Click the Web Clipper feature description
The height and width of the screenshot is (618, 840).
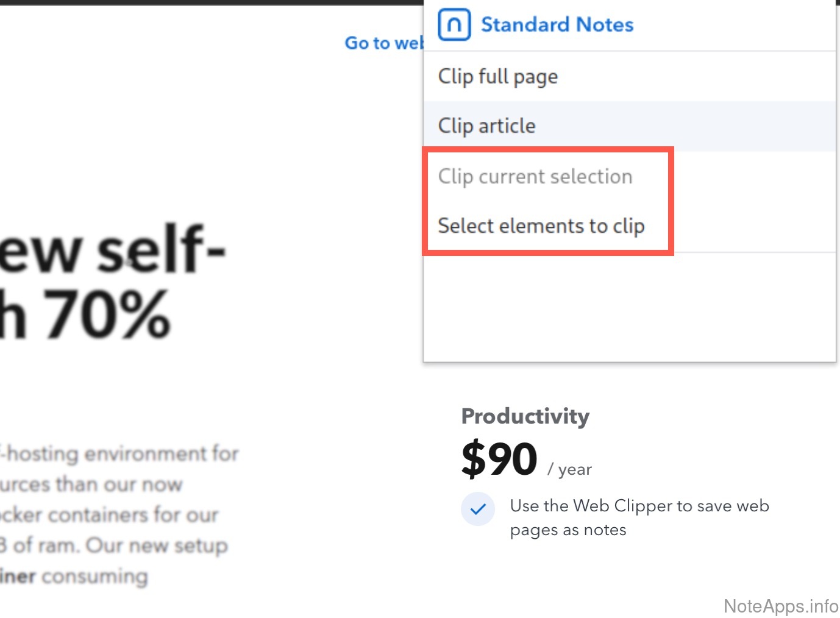(x=639, y=517)
